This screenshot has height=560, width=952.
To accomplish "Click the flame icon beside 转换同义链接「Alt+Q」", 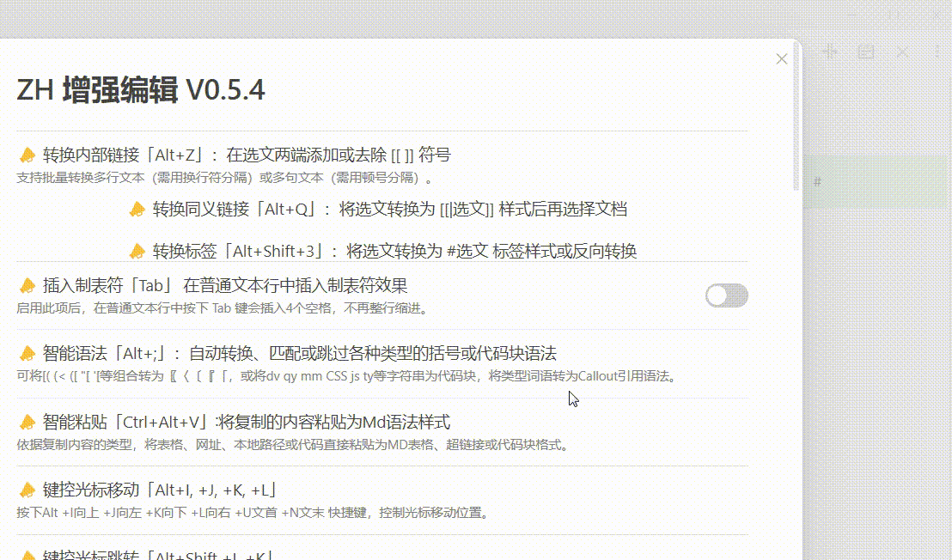I will (137, 208).
